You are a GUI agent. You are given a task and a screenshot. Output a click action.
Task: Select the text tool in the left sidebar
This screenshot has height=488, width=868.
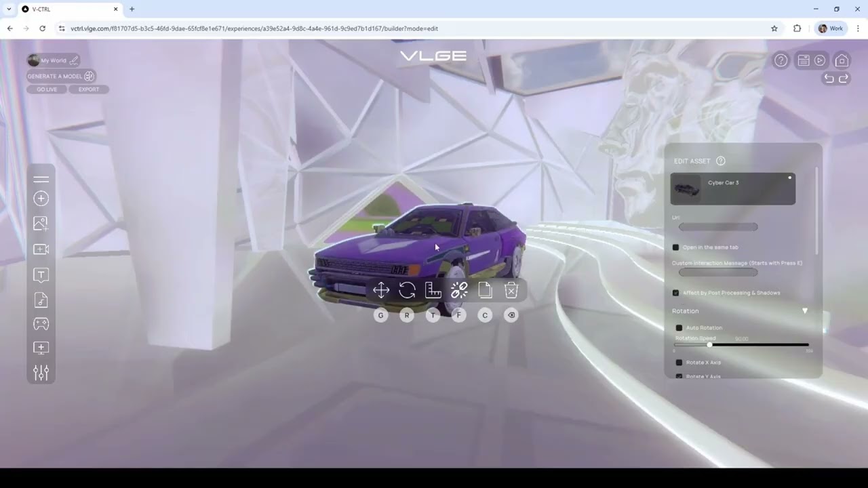[41, 274]
